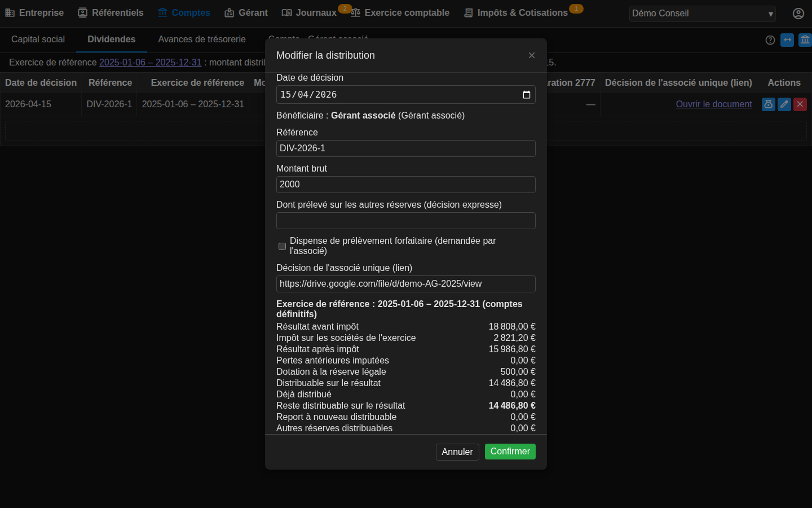Click the Résultat avant impôt value 18 808,00 €
This screenshot has height=508, width=812.
tap(512, 327)
